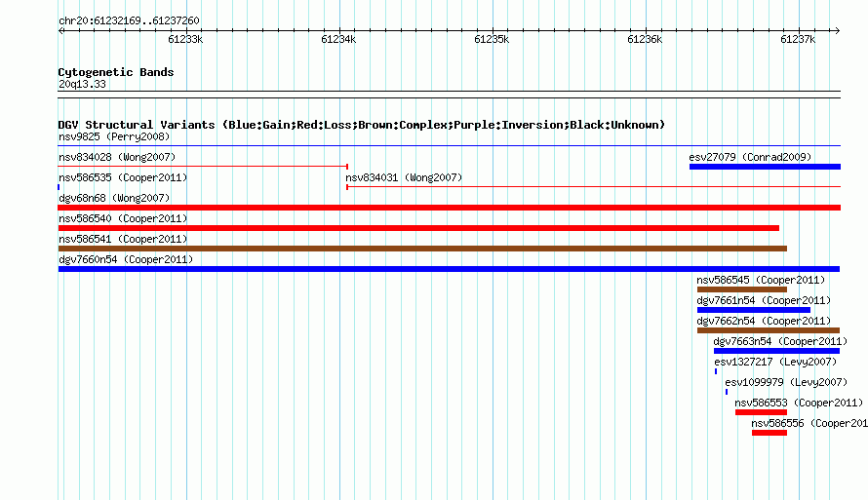The width and height of the screenshot is (868, 500).
Task: Open the nsv586545 (Cooper2011) label
Action: click(x=761, y=280)
